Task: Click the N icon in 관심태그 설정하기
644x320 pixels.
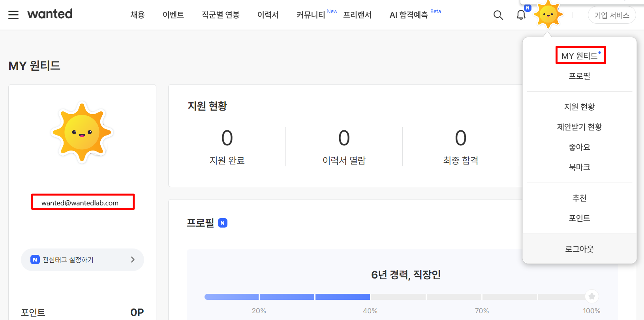Action: point(35,260)
